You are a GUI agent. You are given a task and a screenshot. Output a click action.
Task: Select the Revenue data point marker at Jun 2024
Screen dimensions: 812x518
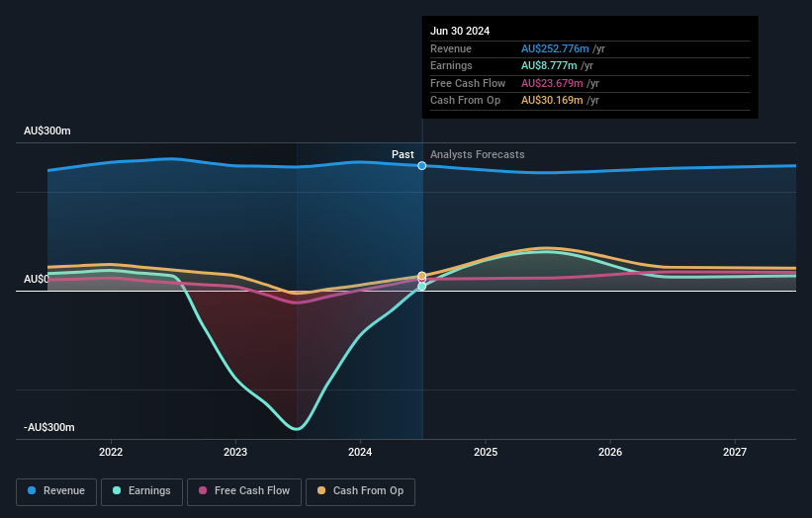422,166
